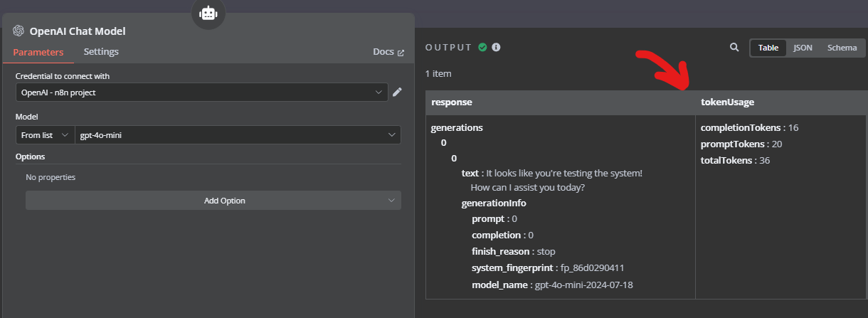Switch output to JSON view
Viewport: 868px width, 318px height.
(803, 48)
